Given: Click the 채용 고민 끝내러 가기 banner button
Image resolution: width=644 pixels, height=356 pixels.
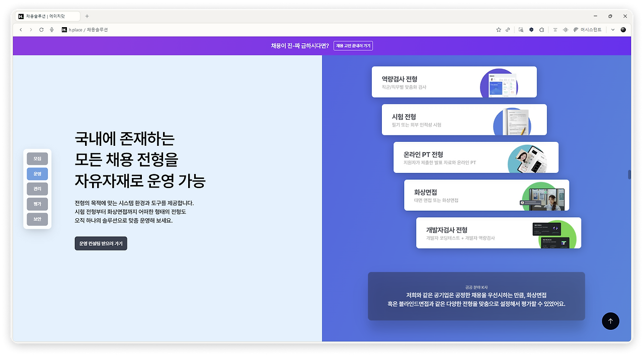Looking at the screenshot, I should click(354, 46).
